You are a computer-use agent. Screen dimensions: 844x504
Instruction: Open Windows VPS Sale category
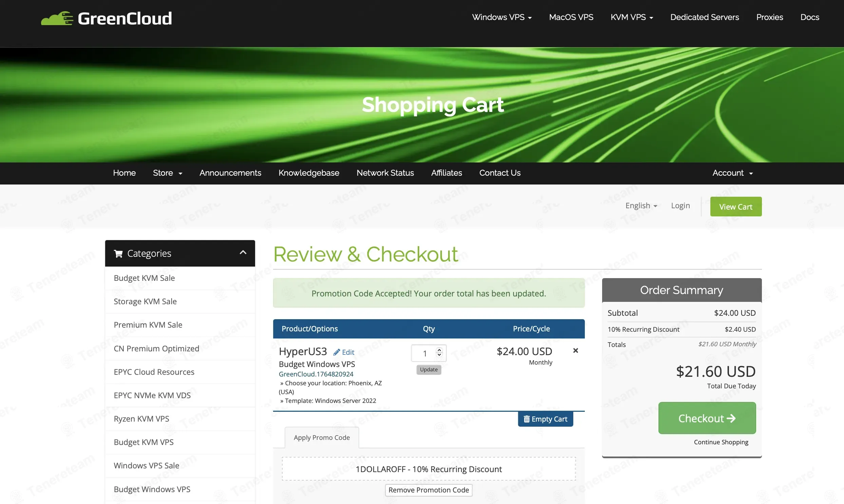pos(180,466)
